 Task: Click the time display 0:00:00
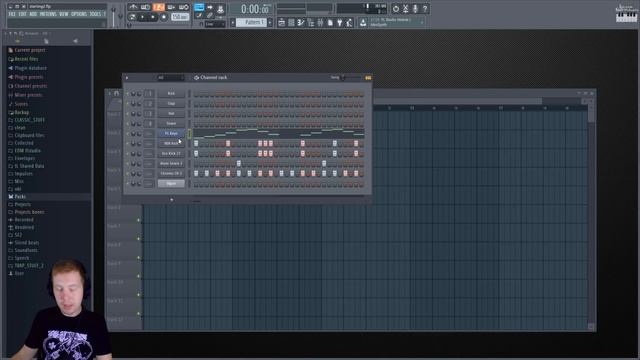[x=254, y=9]
